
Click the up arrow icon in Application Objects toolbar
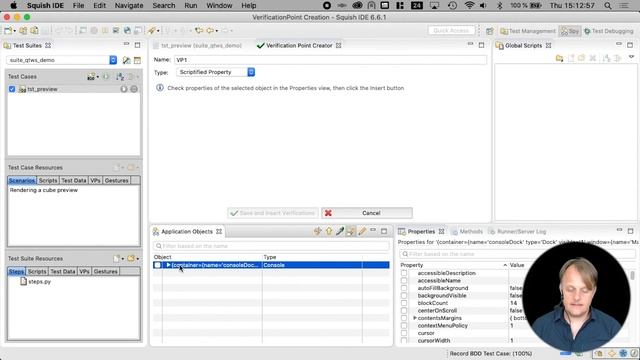(x=329, y=231)
